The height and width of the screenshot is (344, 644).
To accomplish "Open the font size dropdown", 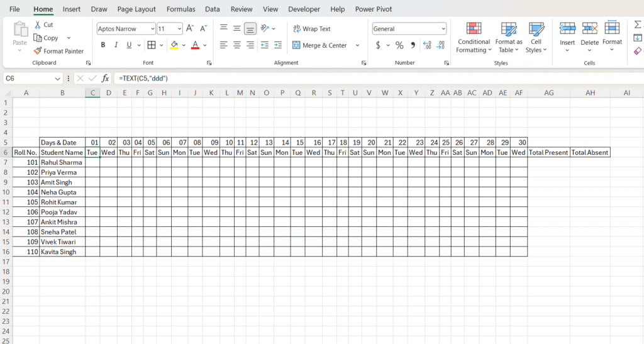I will point(179,29).
